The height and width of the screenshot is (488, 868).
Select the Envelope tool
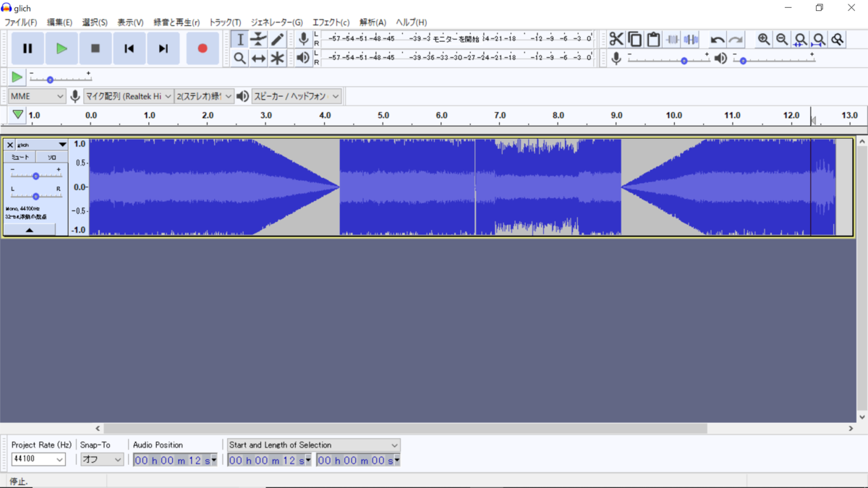[x=258, y=40]
